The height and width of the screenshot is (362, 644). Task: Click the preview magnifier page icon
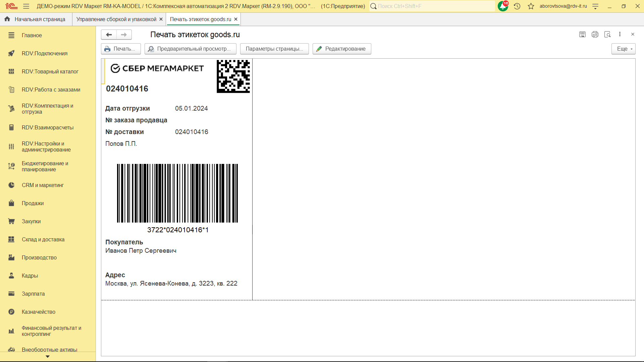point(607,34)
